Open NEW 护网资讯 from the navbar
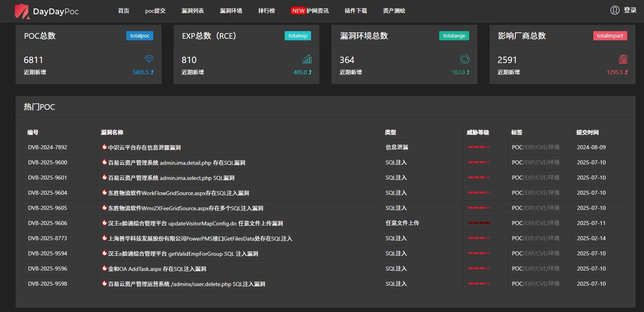 [x=310, y=11]
